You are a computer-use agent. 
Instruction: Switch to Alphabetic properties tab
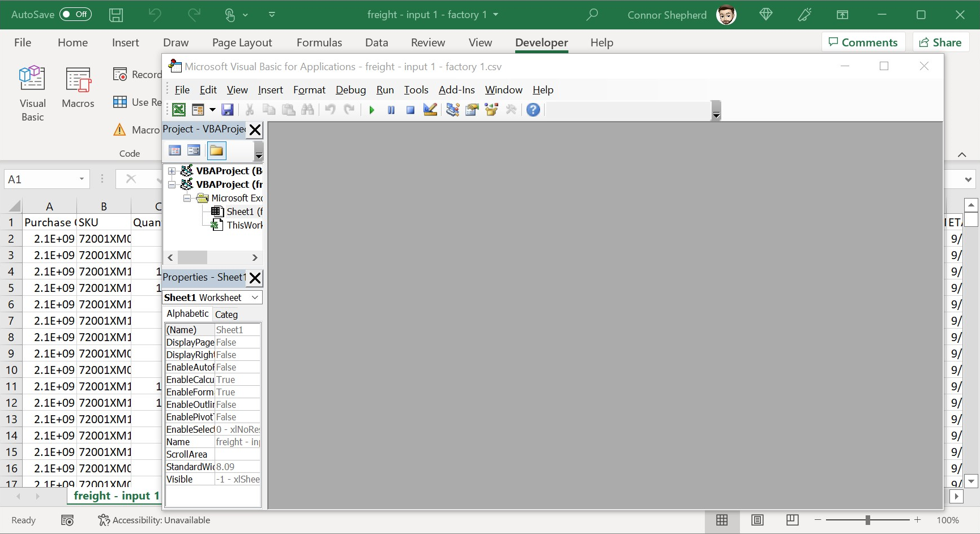(187, 313)
